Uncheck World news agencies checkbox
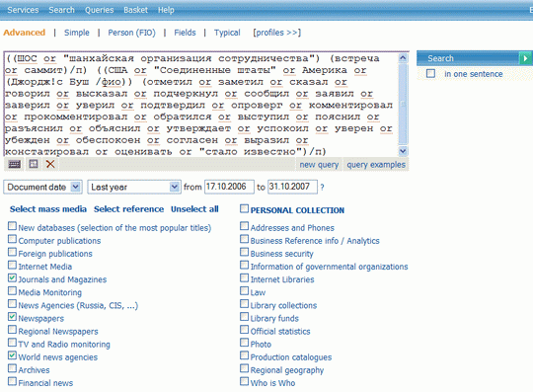533x392 pixels. tap(12, 355)
